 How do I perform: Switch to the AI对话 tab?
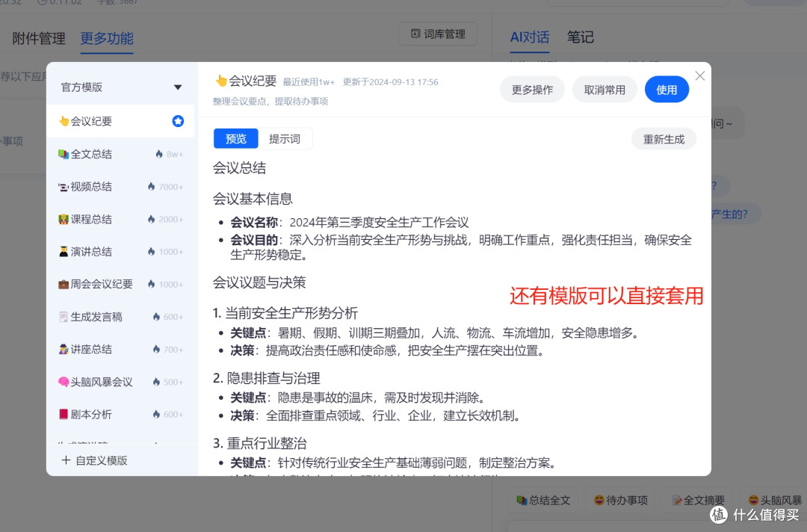point(530,37)
